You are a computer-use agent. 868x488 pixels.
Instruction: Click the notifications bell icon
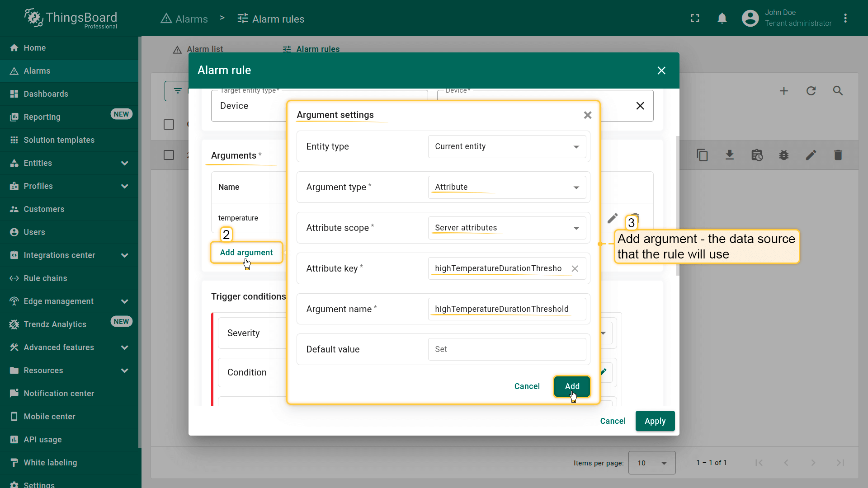coord(722,18)
